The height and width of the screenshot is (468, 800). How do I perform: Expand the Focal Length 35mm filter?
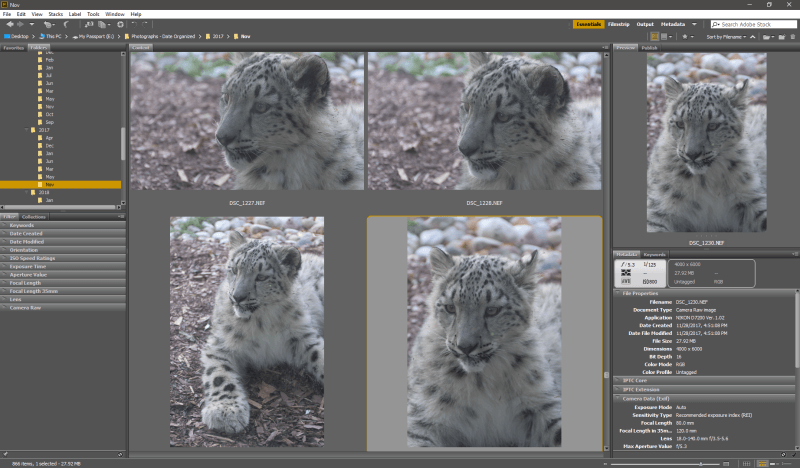pyautogui.click(x=63, y=291)
